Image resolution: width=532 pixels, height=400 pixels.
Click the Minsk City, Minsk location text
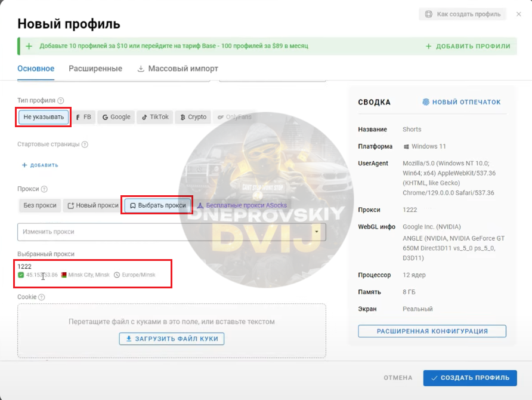89,275
